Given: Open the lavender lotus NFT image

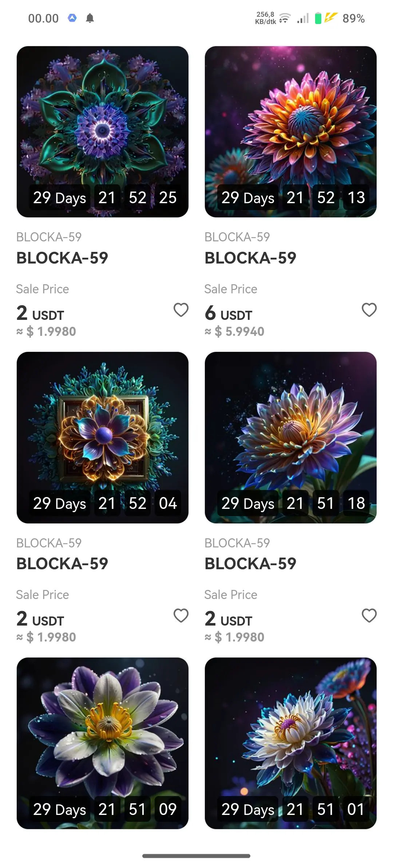Looking at the screenshot, I should click(x=291, y=438).
